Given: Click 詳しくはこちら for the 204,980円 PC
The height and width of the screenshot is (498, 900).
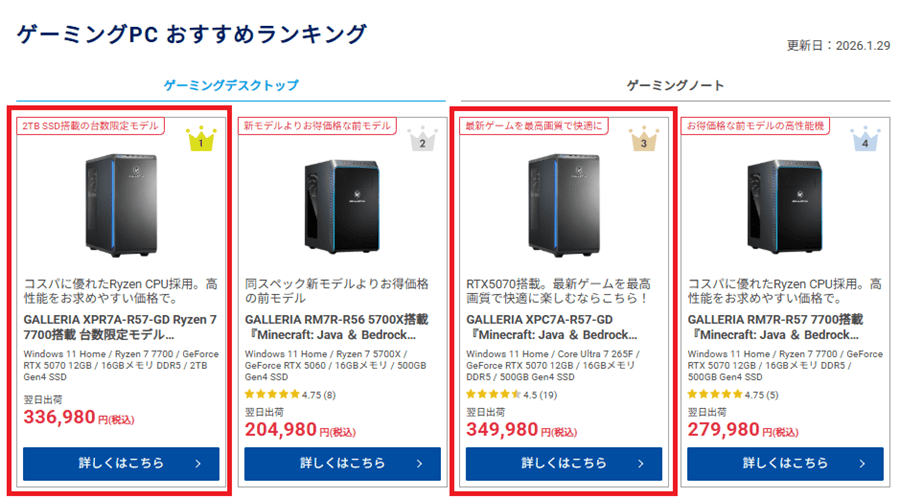Looking at the screenshot, I should (x=341, y=463).
